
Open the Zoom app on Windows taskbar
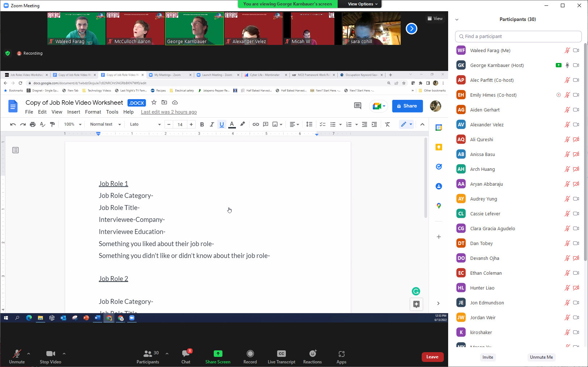tap(132, 318)
